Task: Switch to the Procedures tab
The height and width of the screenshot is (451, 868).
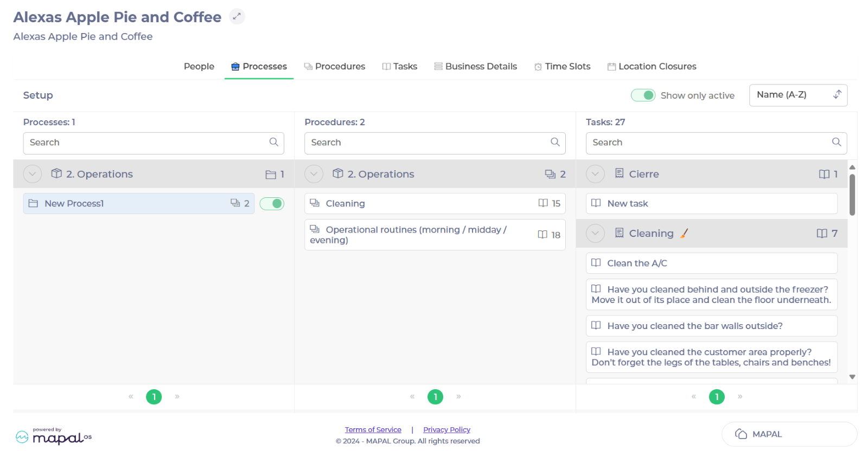Action: [335, 66]
